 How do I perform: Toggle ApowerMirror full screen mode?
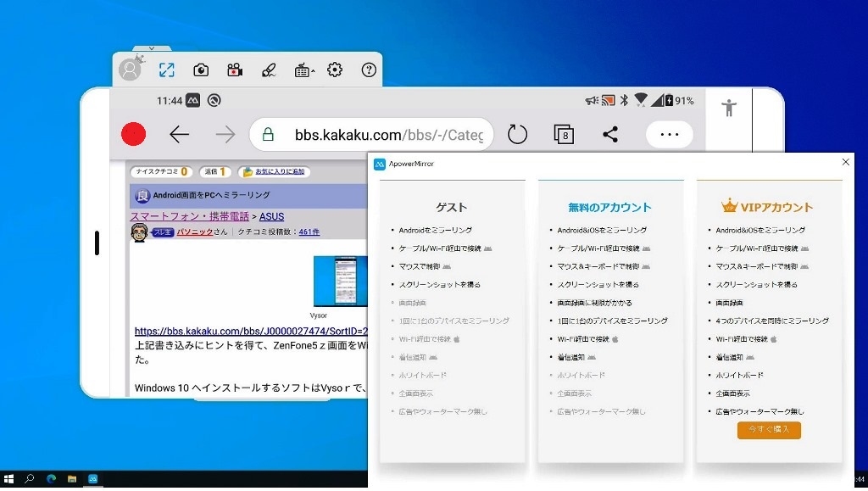point(167,70)
